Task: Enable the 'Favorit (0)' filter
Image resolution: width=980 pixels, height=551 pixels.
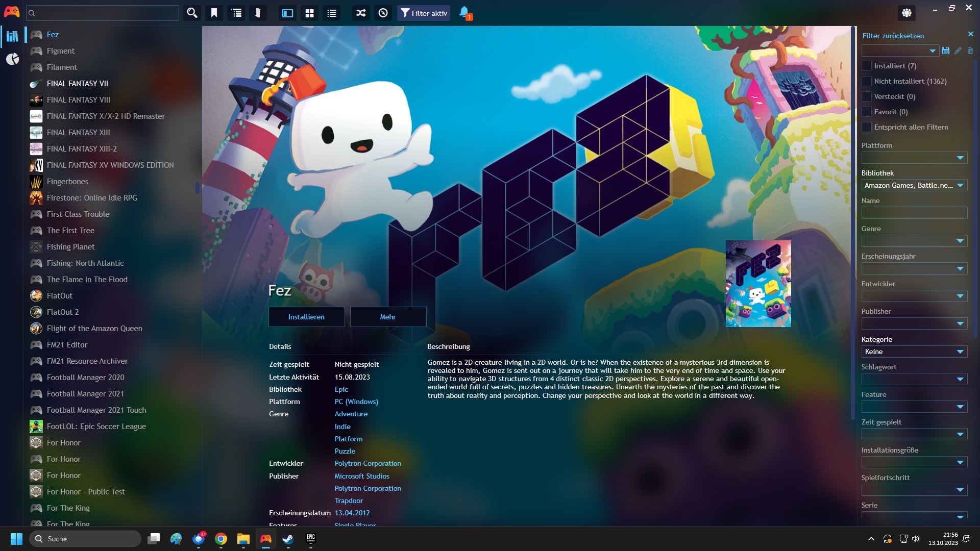Action: coord(866,112)
